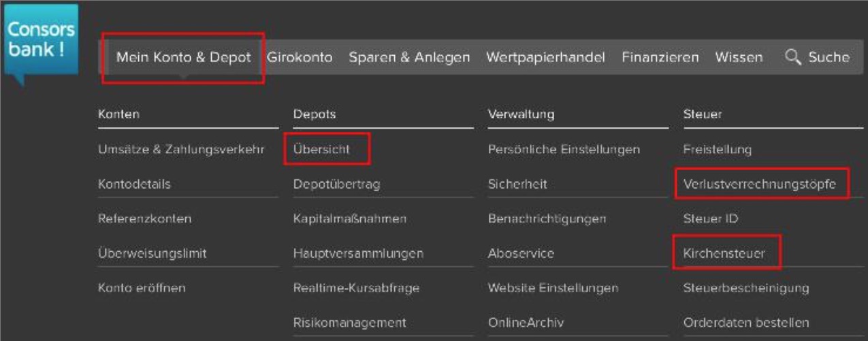Viewport: 868px width, 341px height.
Task: Open the Wissen menu
Action: [739, 58]
